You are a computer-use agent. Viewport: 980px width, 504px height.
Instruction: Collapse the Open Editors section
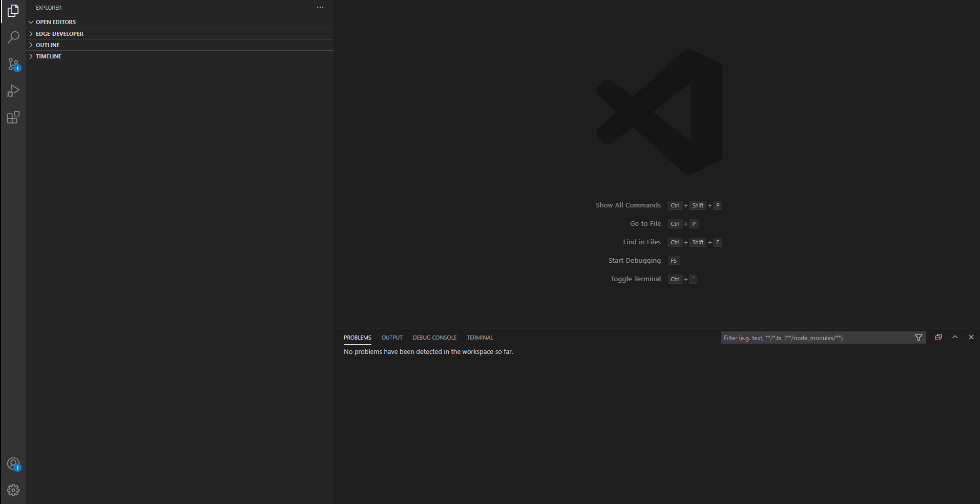pyautogui.click(x=179, y=22)
